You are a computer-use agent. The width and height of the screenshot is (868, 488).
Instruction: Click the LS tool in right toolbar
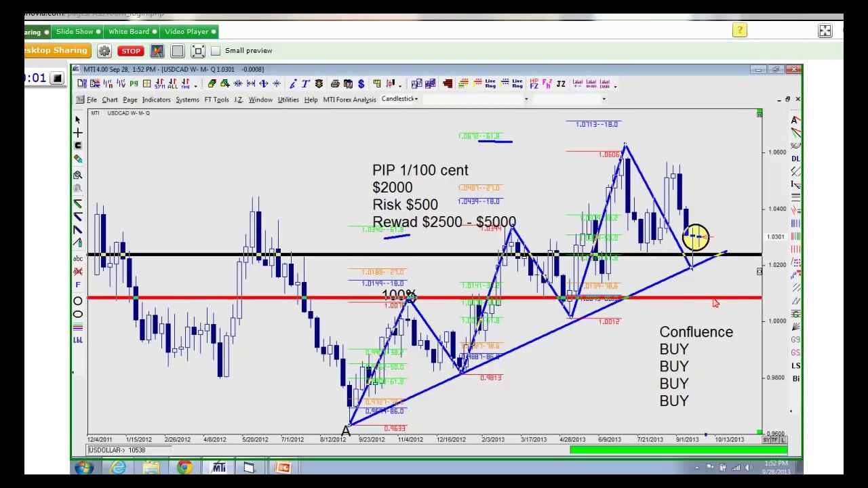tap(795, 366)
